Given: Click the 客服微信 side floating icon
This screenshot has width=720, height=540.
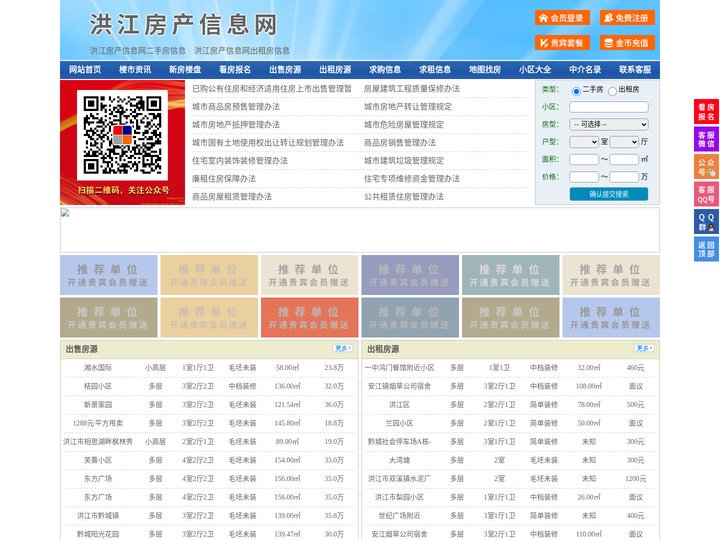Looking at the screenshot, I should point(706,139).
